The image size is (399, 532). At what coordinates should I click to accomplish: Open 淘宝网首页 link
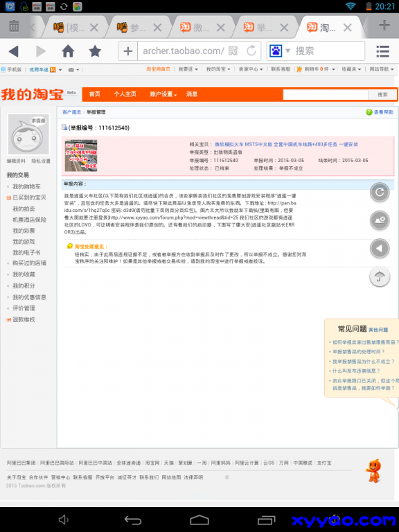(158, 69)
